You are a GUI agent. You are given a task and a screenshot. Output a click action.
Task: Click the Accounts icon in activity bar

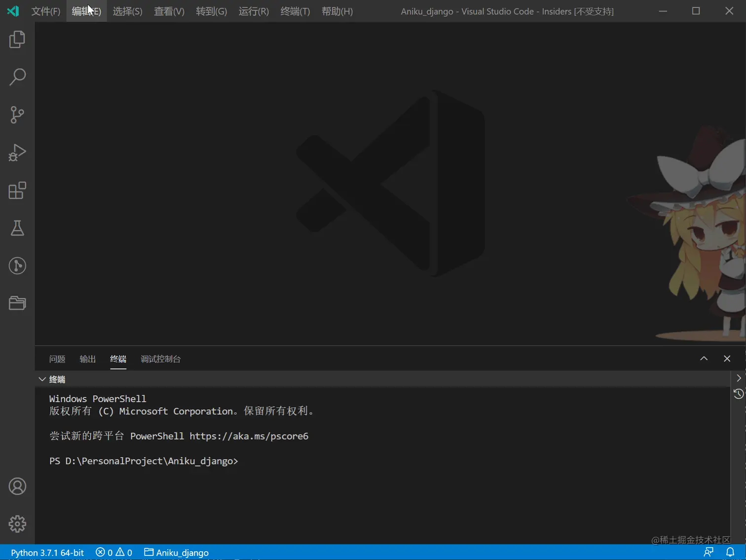[x=17, y=486]
